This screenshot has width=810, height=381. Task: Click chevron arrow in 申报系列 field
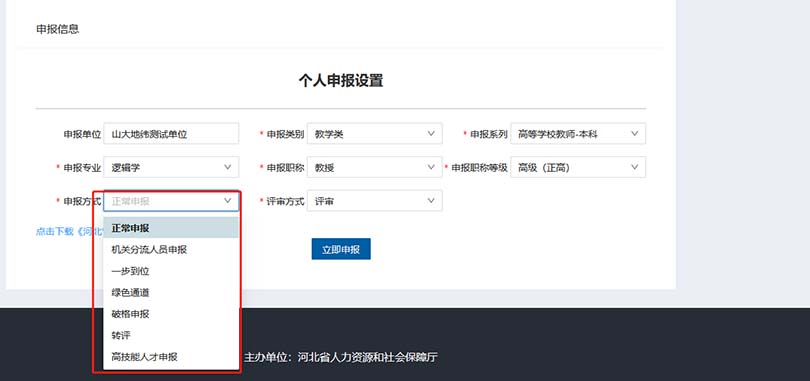pos(634,134)
